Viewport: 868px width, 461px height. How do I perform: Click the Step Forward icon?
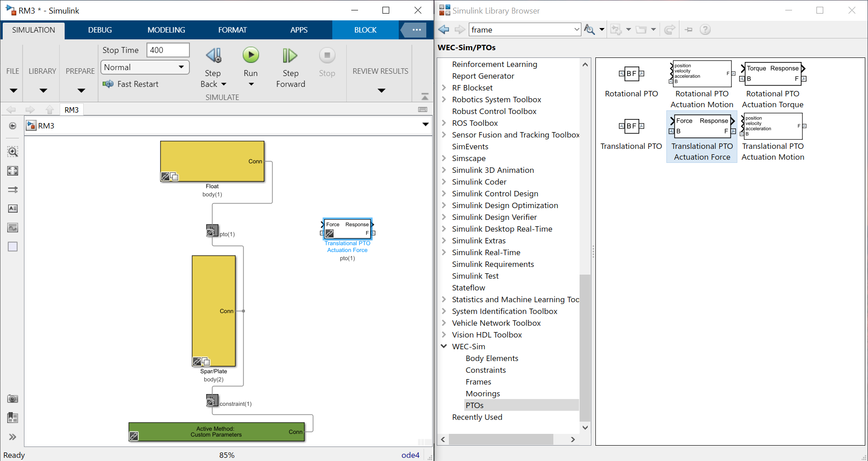pyautogui.click(x=290, y=55)
